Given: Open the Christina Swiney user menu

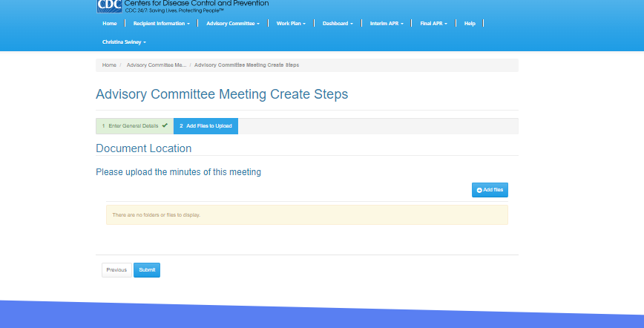Looking at the screenshot, I should (124, 42).
